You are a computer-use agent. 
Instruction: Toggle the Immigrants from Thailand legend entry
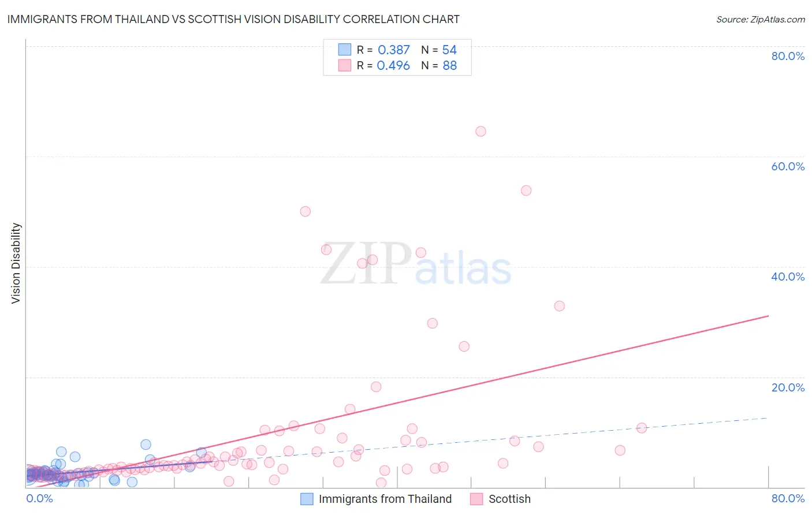377,499
